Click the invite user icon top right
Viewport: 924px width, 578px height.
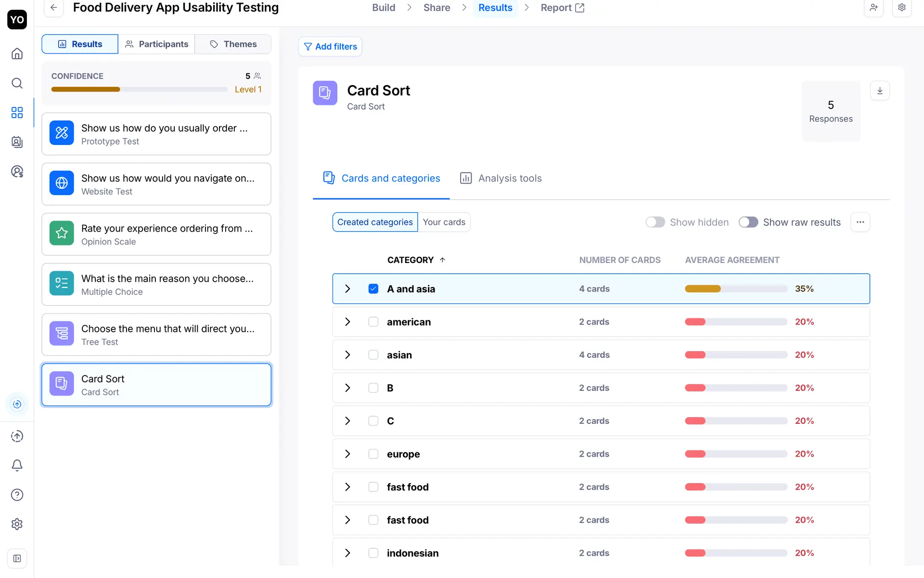873,8
